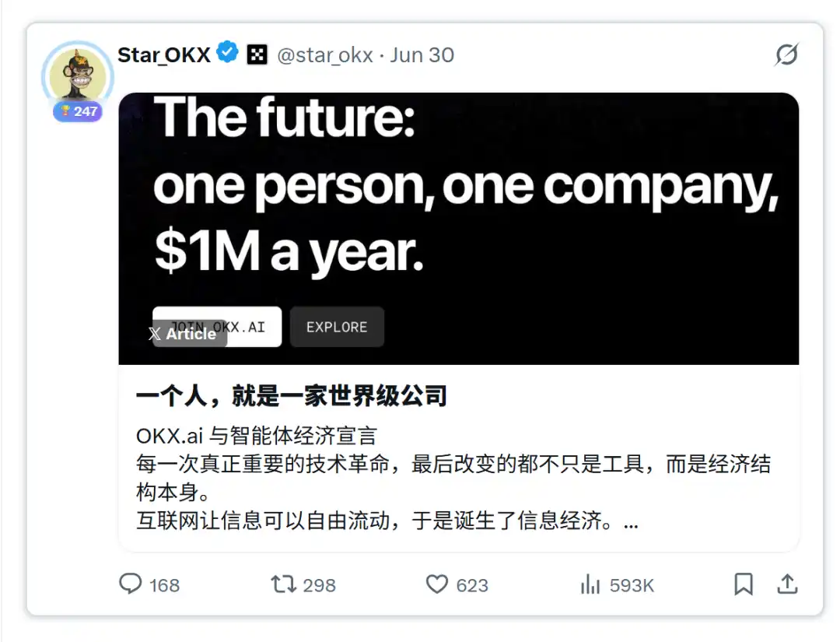
Task: Click the article preview text OKX.ai 与智能体经济宣言
Action: pos(257,436)
